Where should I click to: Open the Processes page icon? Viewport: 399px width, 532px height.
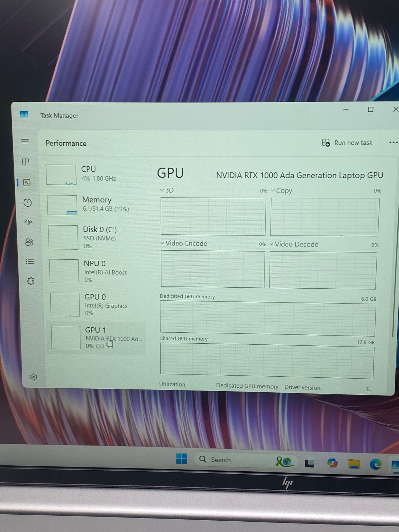[x=26, y=162]
